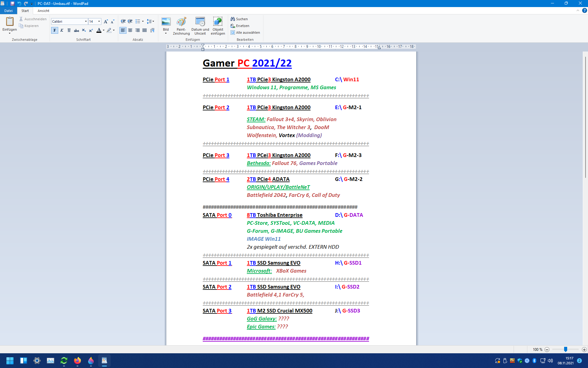Open the font size dropdown

[99, 21]
